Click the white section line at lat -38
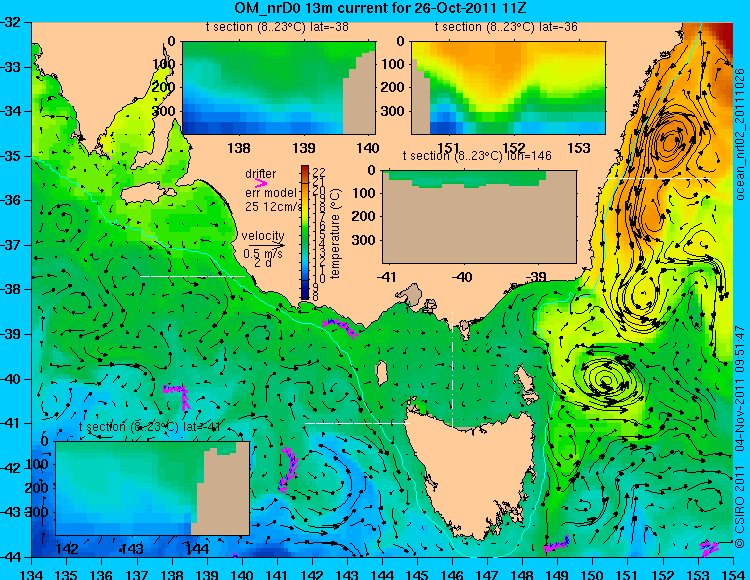 click(x=192, y=276)
